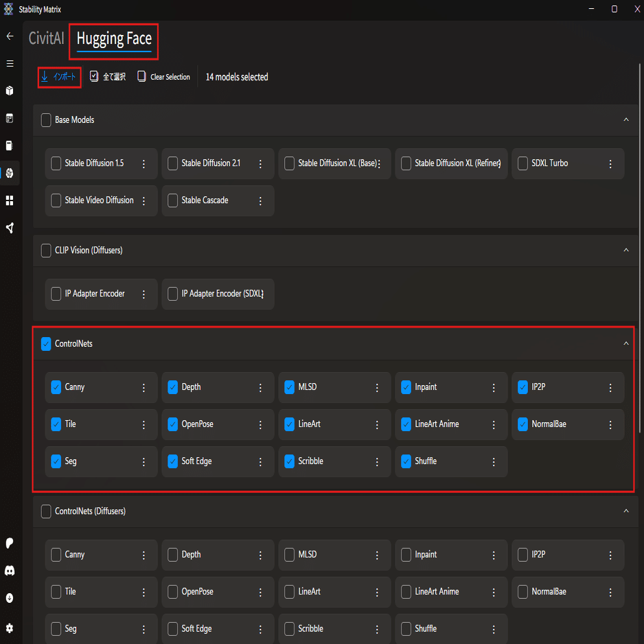The image size is (644, 644).
Task: Open more options for ControlNets OpenPose
Action: (x=260, y=425)
